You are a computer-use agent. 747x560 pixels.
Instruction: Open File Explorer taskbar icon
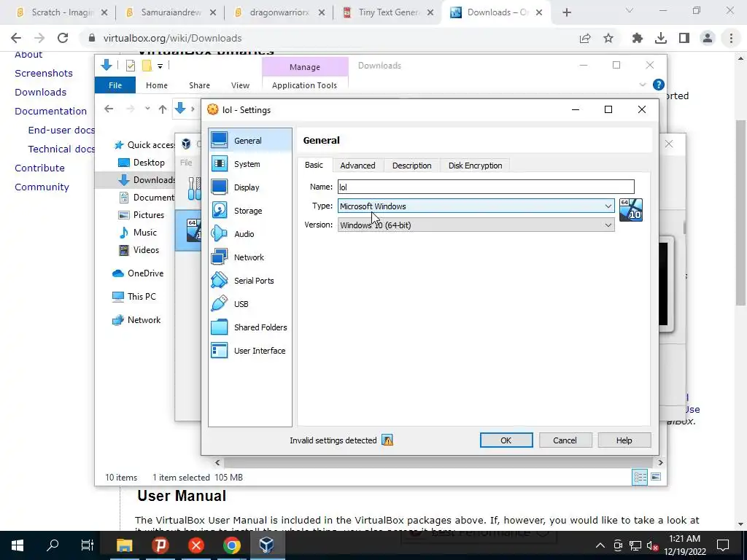pyautogui.click(x=124, y=545)
